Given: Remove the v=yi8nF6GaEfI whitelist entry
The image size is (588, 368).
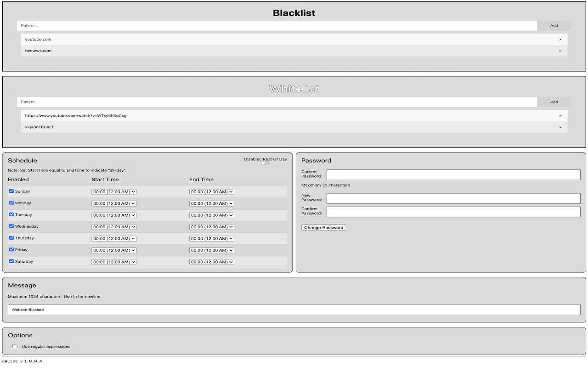Looking at the screenshot, I should pos(560,127).
